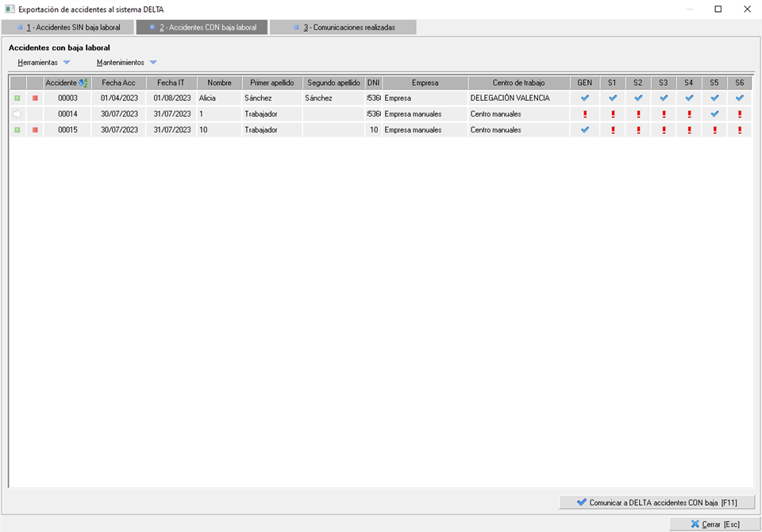Screen dimensions: 762x532
Task: Click the sort icon in the Accidente header
Action: pyautogui.click(x=83, y=83)
